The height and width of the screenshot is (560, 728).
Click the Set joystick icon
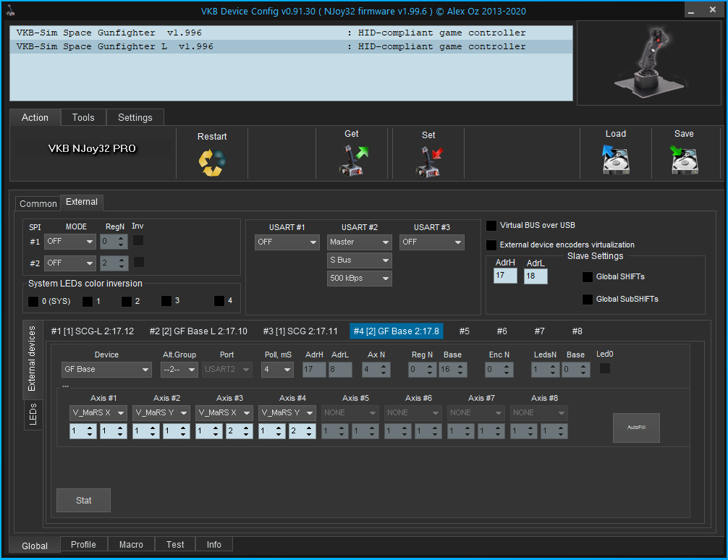[x=428, y=161]
